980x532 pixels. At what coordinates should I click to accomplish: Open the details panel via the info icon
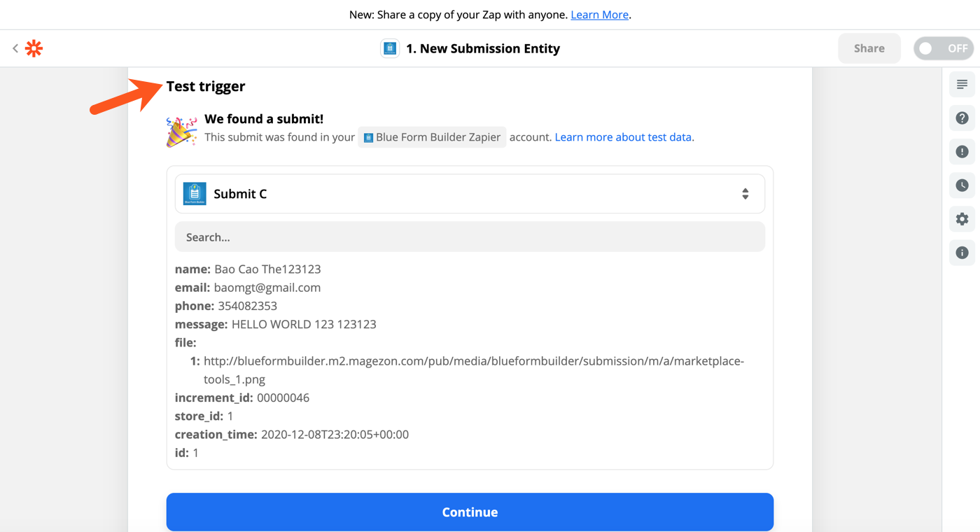point(962,253)
